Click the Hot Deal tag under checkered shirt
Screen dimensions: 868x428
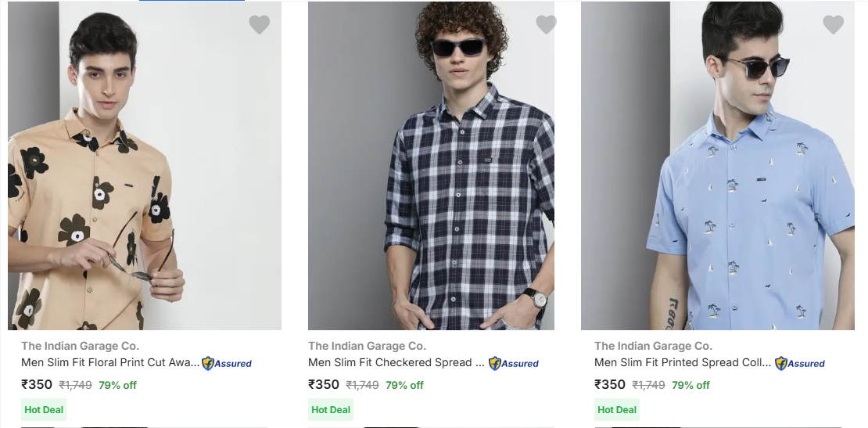[331, 409]
